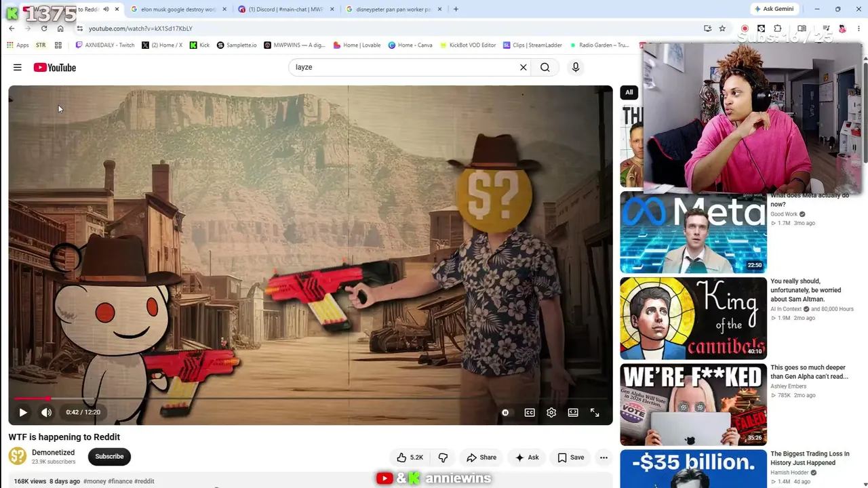Open the Apps bookmarks shortcut
This screenshot has height=488, width=868.
[18, 45]
